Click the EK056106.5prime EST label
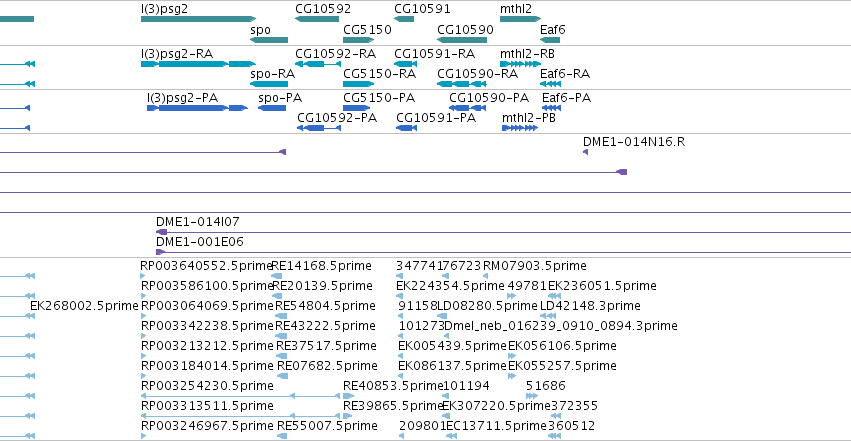This screenshot has height=441, width=851. 562,346
